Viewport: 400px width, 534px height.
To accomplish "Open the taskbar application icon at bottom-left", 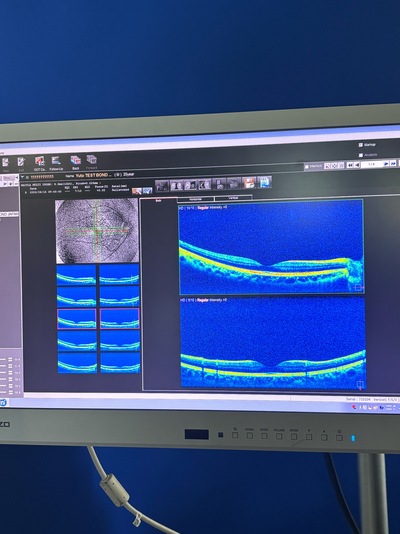I will 3,403.
